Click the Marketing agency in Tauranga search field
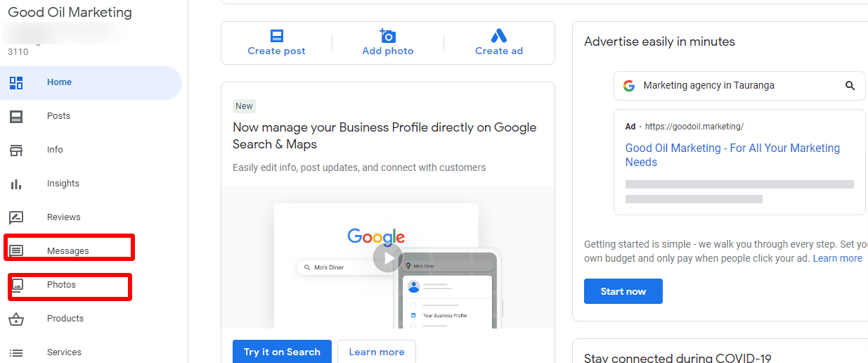868x363 pixels. tap(739, 86)
